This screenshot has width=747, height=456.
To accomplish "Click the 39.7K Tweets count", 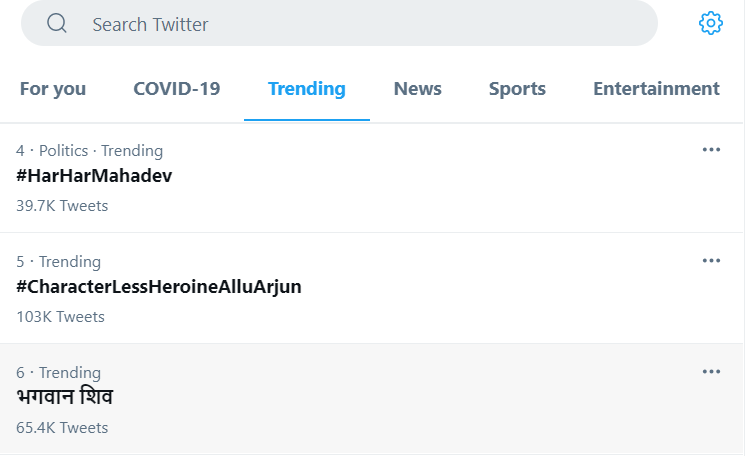I will click(x=62, y=206).
